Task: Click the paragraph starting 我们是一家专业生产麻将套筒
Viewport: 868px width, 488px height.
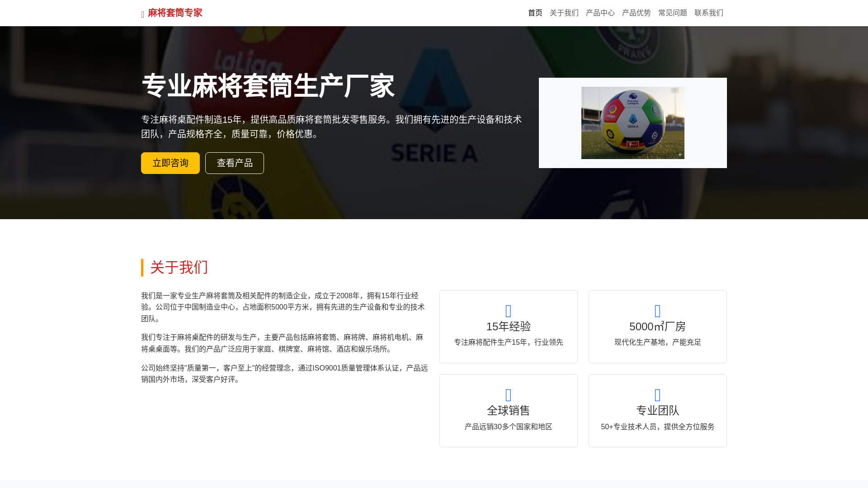Action: (285, 307)
